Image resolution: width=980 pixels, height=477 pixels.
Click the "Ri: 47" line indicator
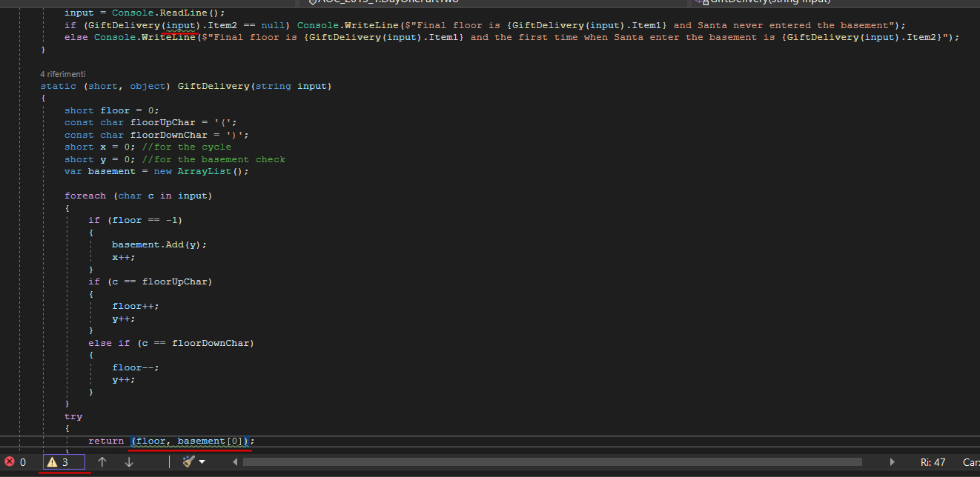click(x=933, y=462)
